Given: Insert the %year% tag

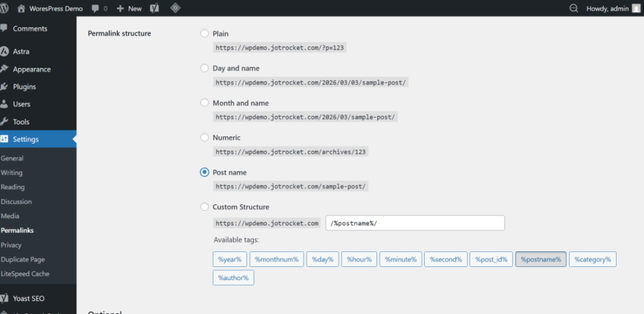Looking at the screenshot, I should 230,259.
